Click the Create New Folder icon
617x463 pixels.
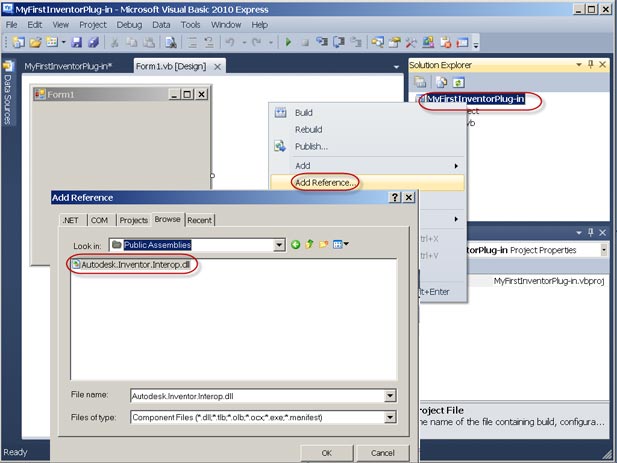324,244
